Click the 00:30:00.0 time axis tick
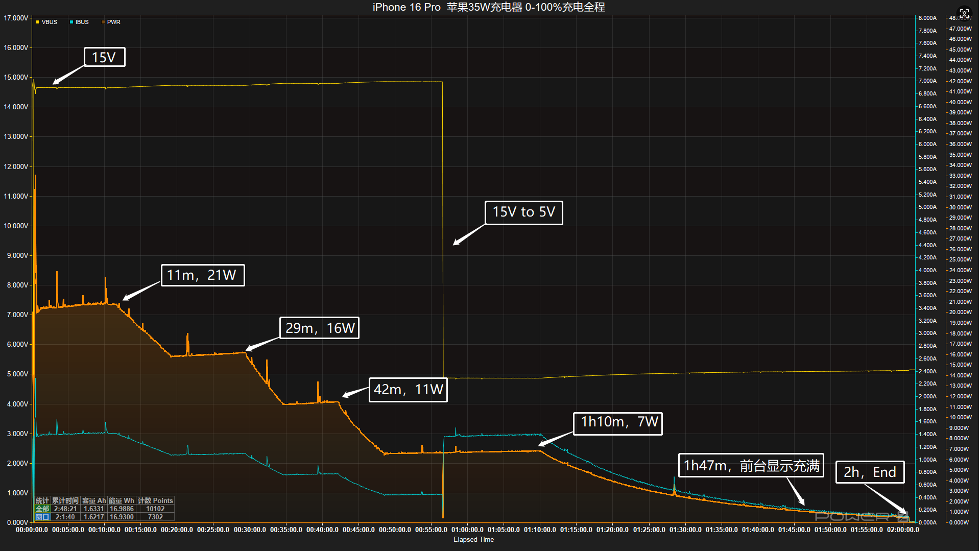Viewport: 980px width, 551px height. [250, 530]
